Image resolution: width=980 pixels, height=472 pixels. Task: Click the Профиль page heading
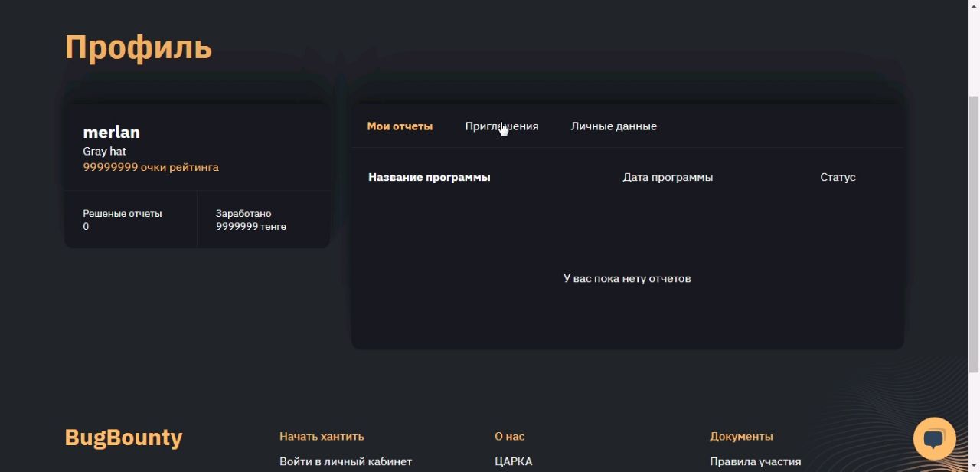(x=138, y=48)
